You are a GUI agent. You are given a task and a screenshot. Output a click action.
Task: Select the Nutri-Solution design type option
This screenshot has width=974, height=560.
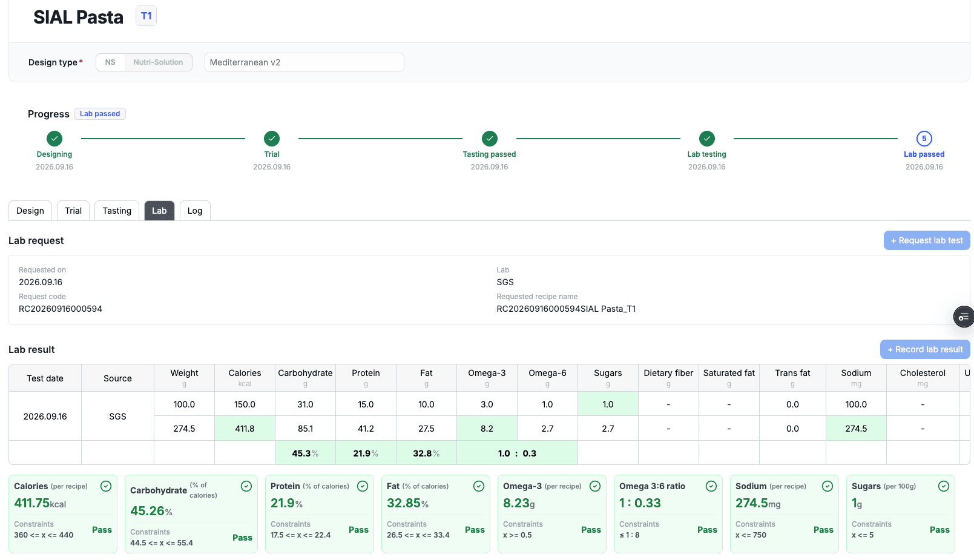(158, 62)
